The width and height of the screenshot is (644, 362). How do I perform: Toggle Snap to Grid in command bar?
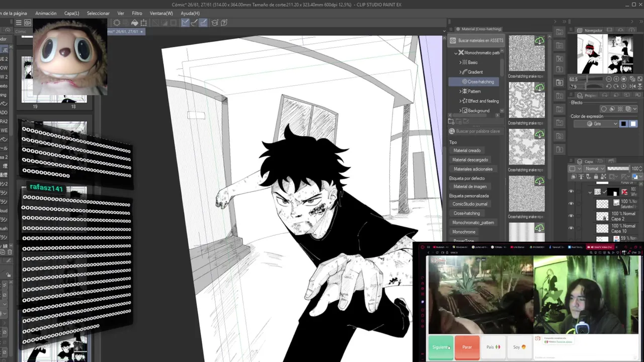coord(203,23)
